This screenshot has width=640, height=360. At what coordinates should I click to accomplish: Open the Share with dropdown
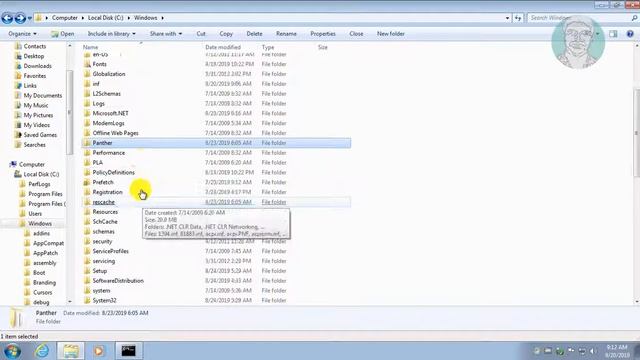point(166,34)
